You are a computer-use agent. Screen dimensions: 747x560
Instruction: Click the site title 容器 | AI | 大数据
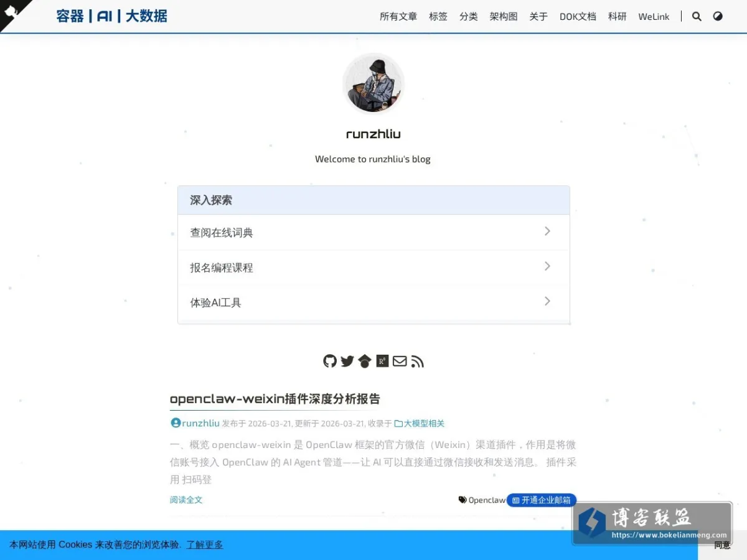click(111, 16)
